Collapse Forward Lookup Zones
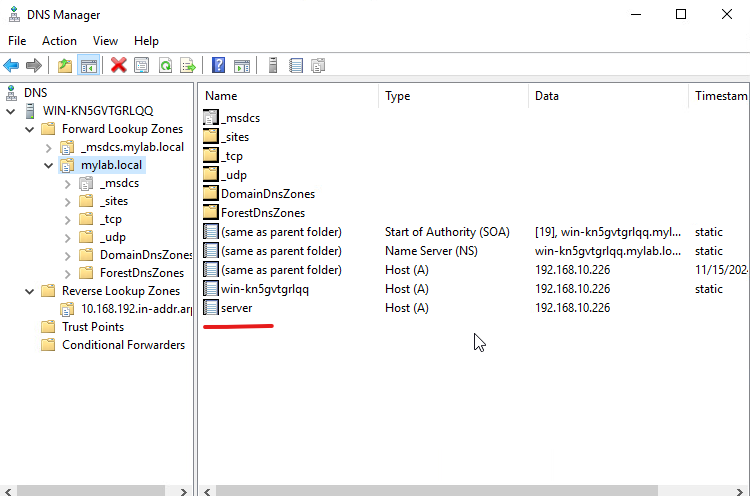 click(30, 130)
